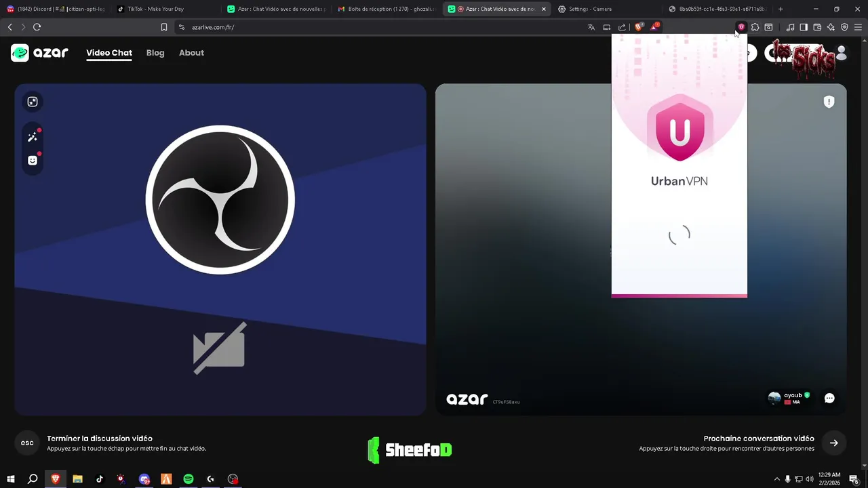Open Logitech G Hub taskbar icon

point(210,479)
